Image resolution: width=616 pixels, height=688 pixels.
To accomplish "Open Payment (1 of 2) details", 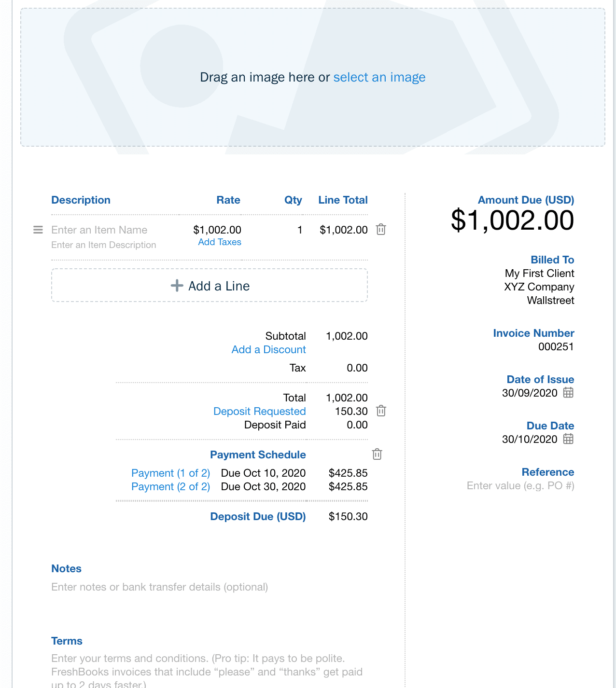I will tap(171, 473).
